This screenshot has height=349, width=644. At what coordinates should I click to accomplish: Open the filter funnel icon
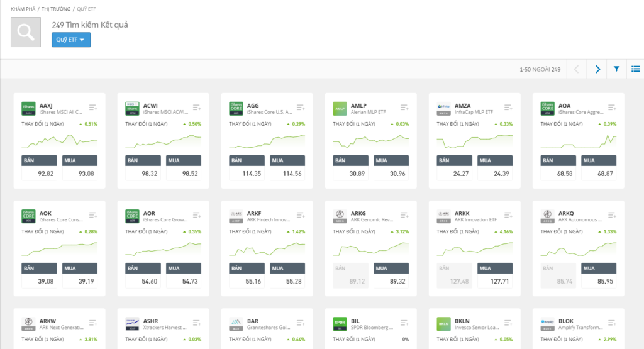(x=616, y=69)
